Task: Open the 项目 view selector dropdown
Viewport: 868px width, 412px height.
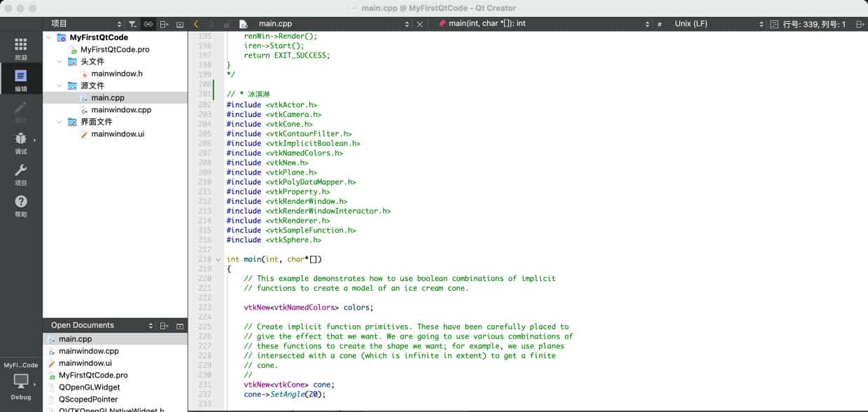Action: pos(85,24)
